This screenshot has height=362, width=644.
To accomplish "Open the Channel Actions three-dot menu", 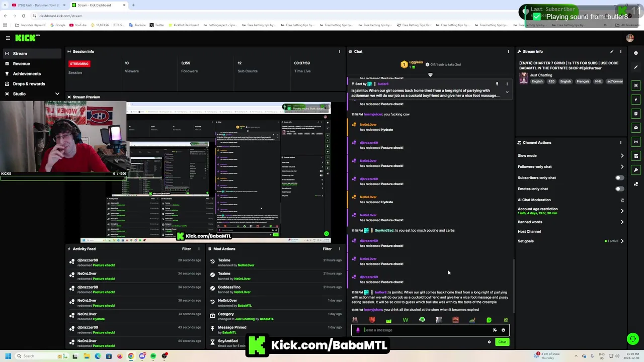I will 620,142.
